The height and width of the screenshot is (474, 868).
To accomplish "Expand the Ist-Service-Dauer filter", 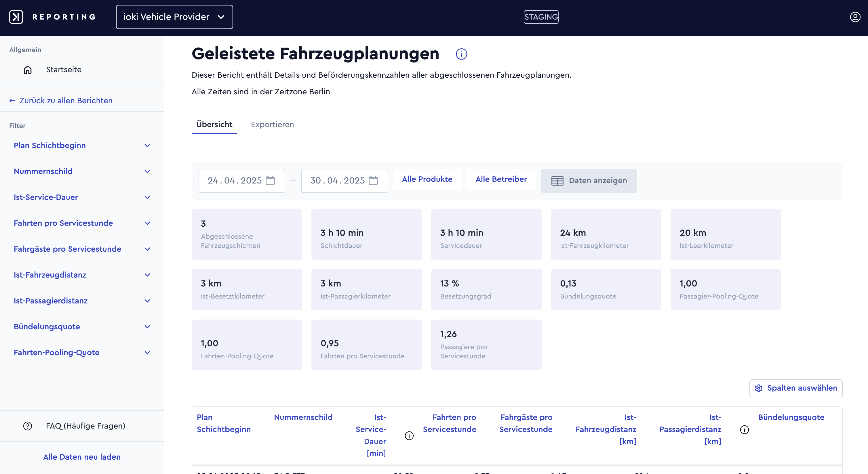I will [82, 197].
